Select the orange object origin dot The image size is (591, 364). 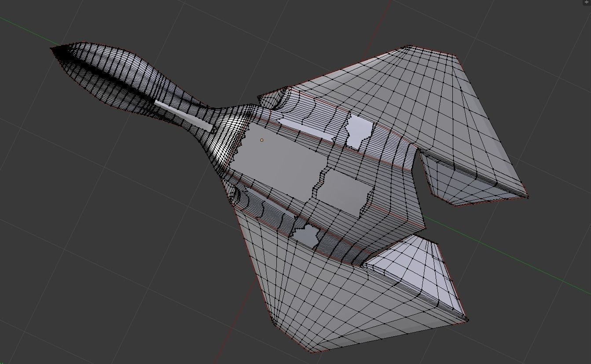tap(262, 140)
